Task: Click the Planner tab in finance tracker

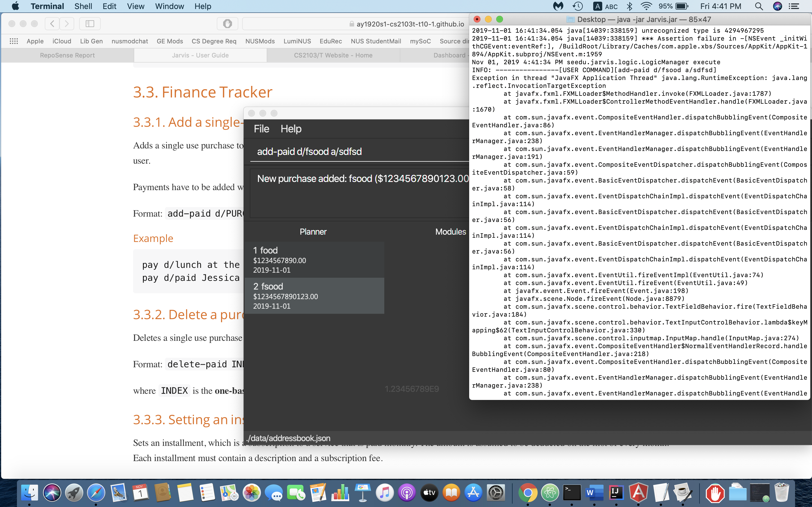Action: coord(313,231)
